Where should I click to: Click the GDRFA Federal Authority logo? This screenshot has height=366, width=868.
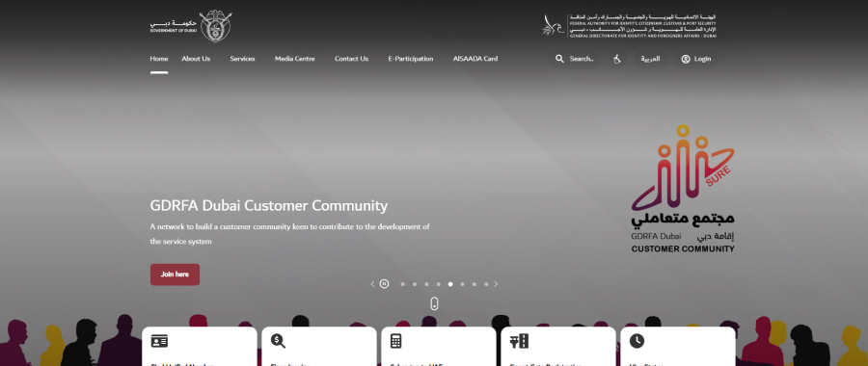630,26
